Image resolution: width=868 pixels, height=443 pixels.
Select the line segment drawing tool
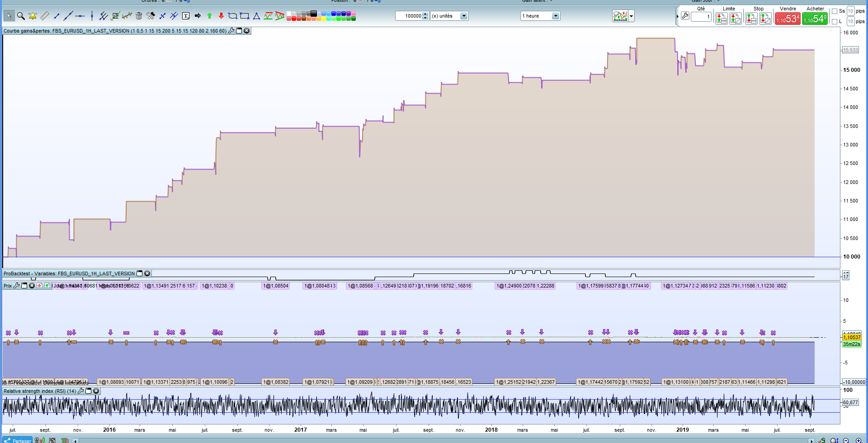coord(57,16)
